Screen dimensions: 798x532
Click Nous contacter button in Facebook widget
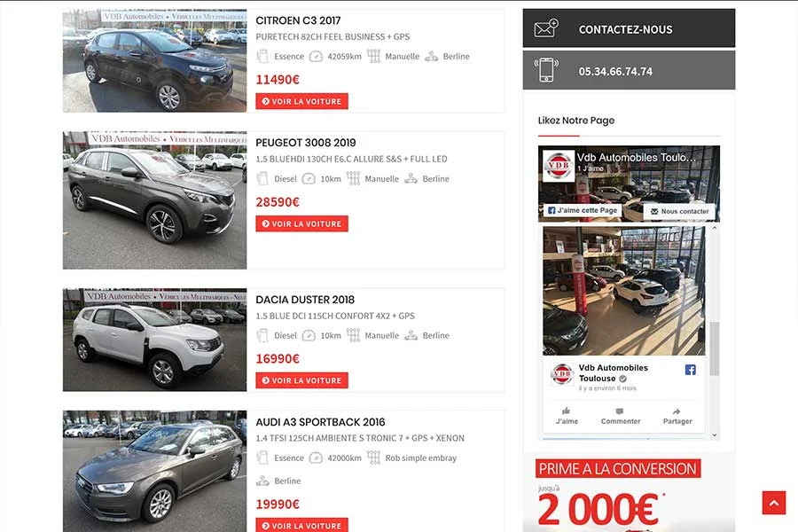coord(679,211)
